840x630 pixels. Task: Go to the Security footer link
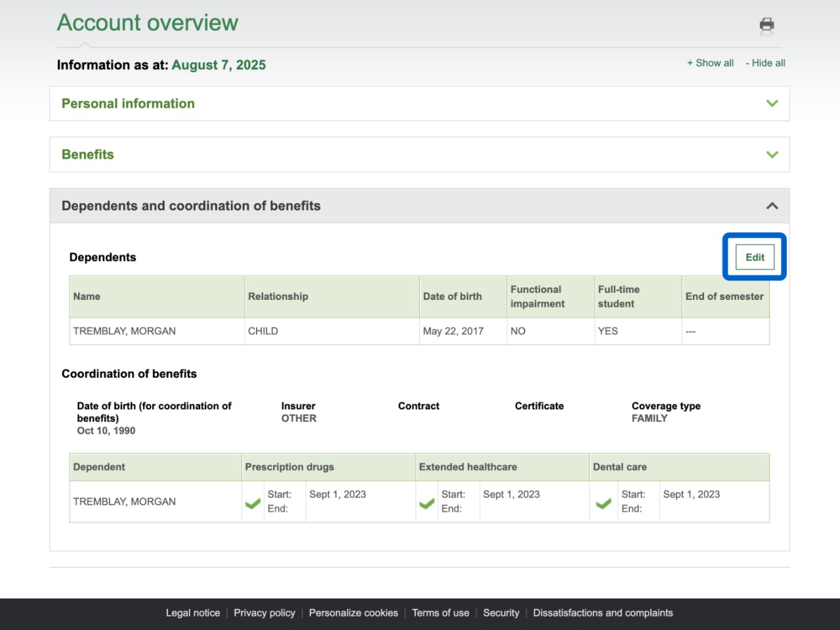point(501,613)
